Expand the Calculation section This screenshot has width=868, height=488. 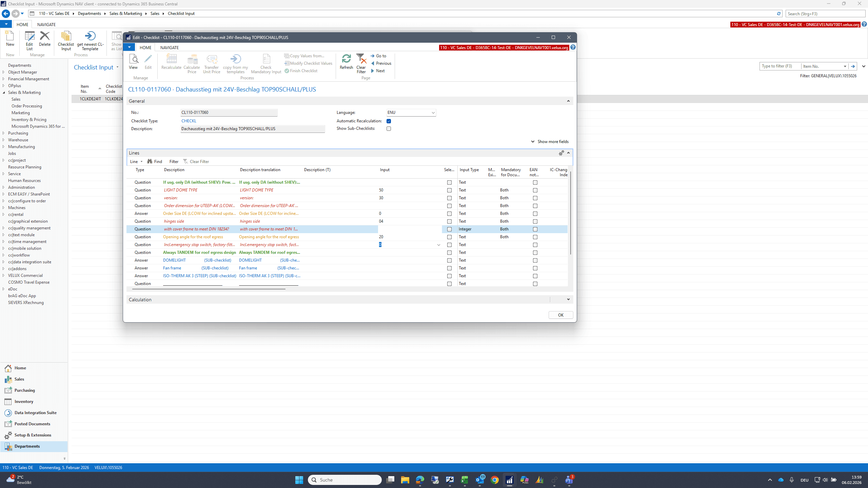[x=568, y=300]
